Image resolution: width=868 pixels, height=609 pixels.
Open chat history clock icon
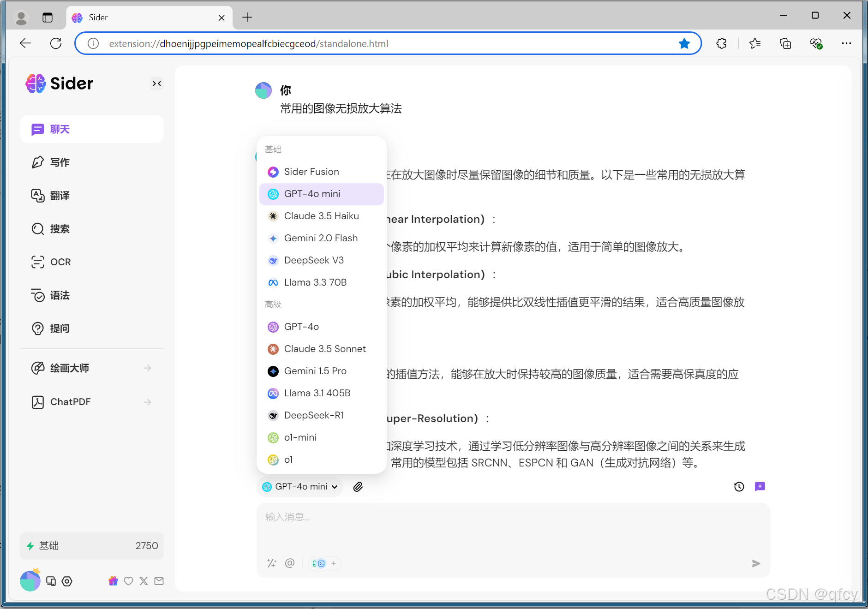pyautogui.click(x=739, y=487)
